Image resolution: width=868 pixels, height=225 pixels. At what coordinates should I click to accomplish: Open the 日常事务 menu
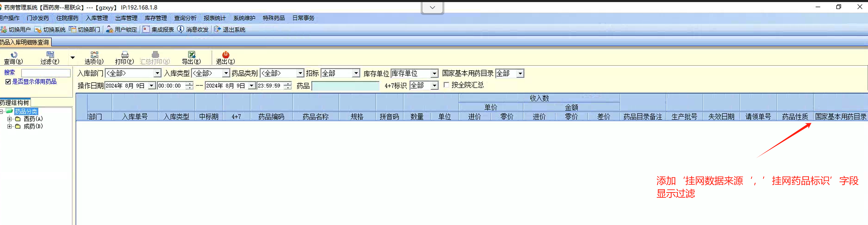[304, 18]
